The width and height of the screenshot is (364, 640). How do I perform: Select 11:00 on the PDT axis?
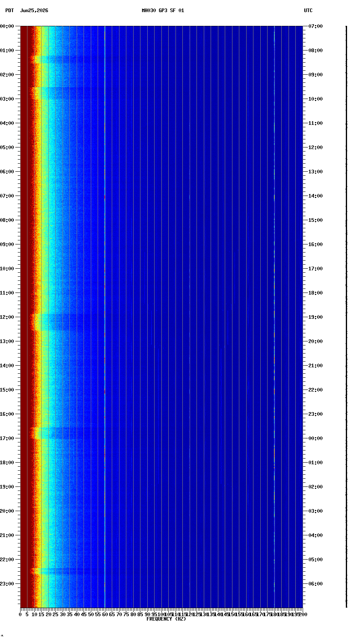point(7,293)
